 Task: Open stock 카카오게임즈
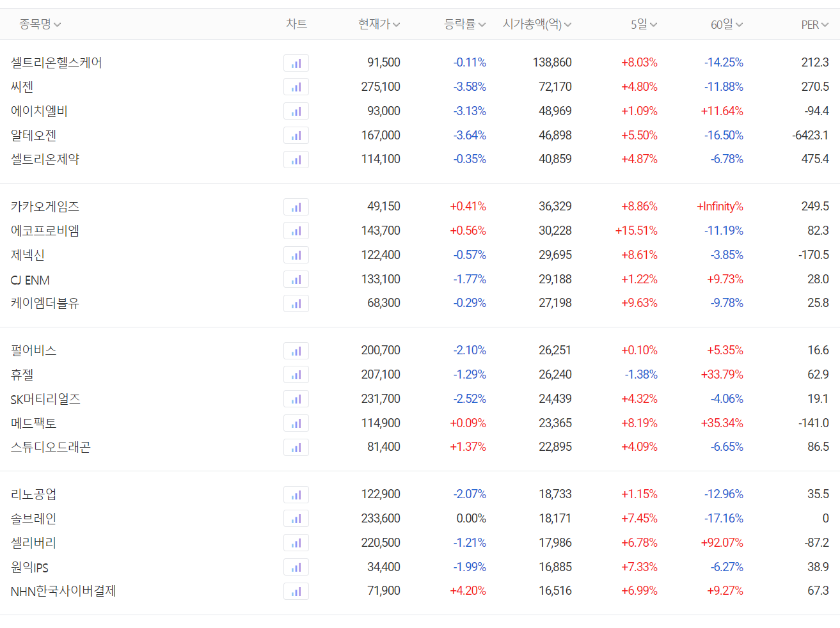45,207
